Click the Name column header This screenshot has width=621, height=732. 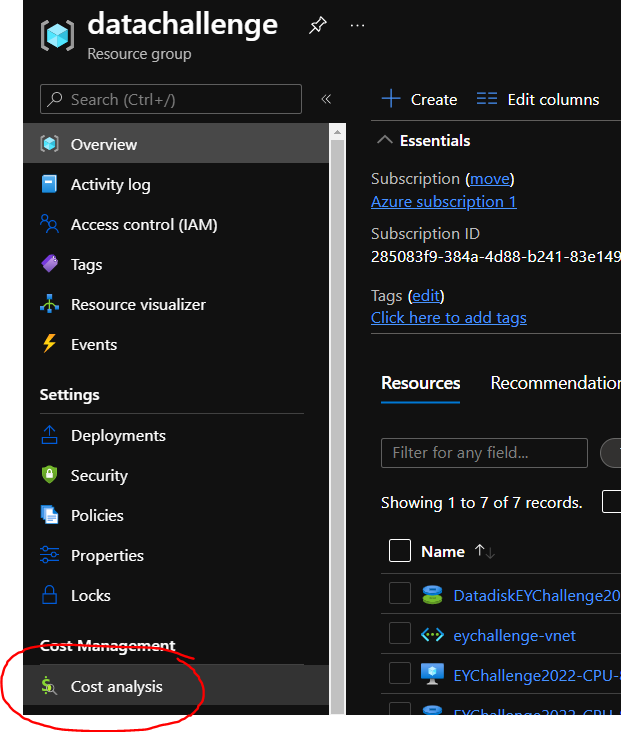(x=443, y=551)
